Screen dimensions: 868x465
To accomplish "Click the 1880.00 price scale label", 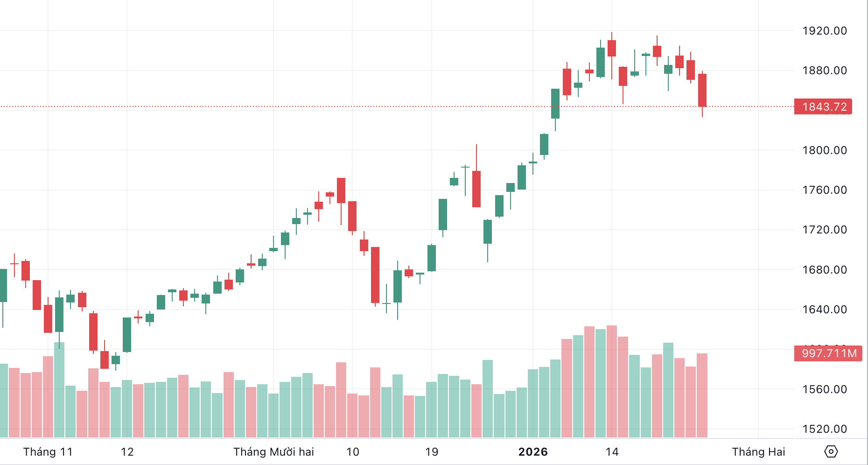I will point(824,70).
